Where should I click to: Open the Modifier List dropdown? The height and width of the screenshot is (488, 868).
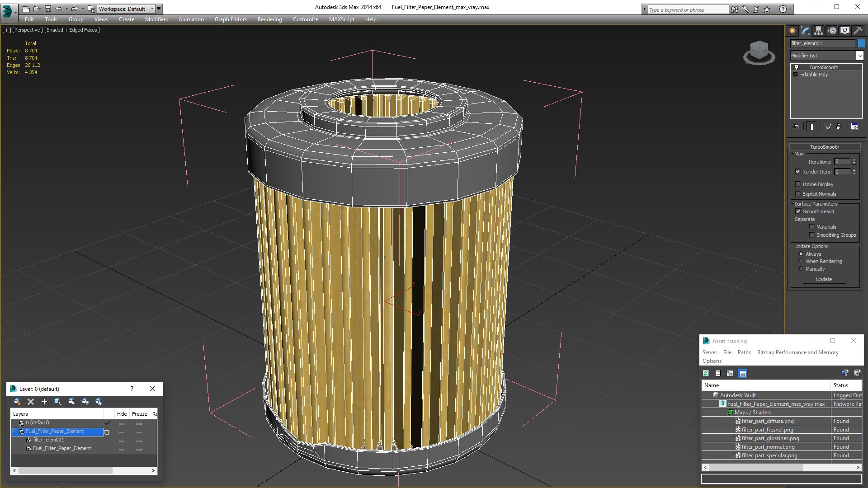coord(859,56)
